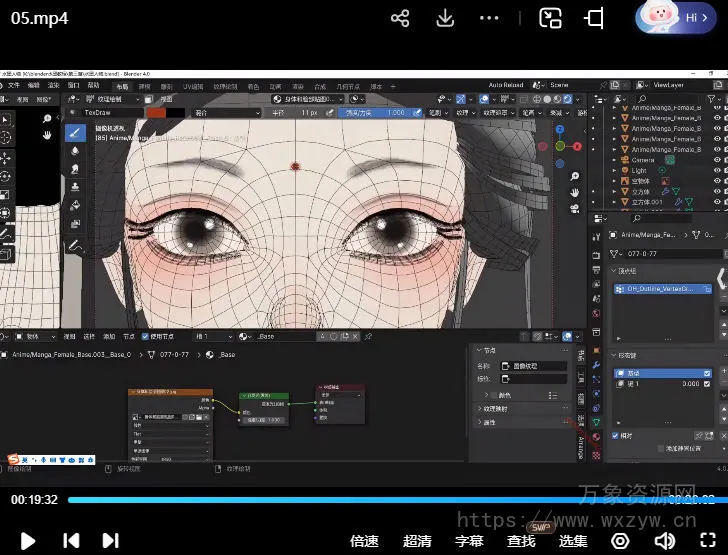Expand the 纹理映射 panel

[x=497, y=408]
